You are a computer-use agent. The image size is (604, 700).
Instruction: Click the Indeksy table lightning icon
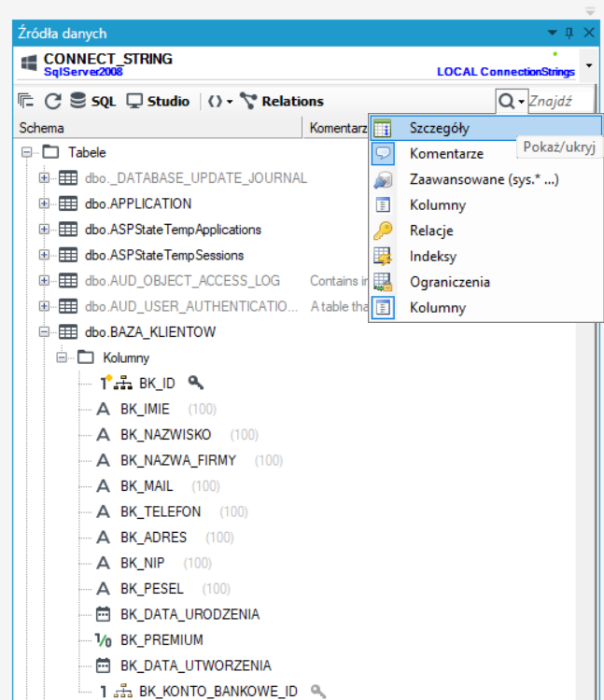pyautogui.click(x=383, y=257)
